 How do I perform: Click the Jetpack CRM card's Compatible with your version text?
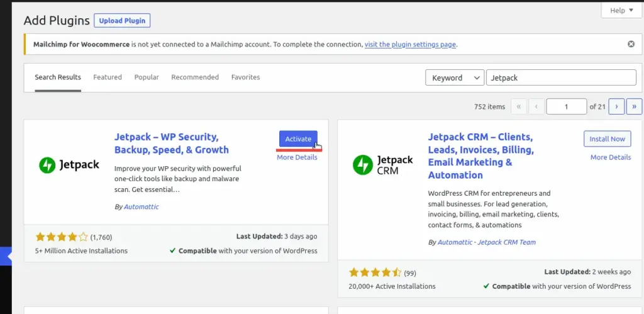pyautogui.click(x=557, y=286)
